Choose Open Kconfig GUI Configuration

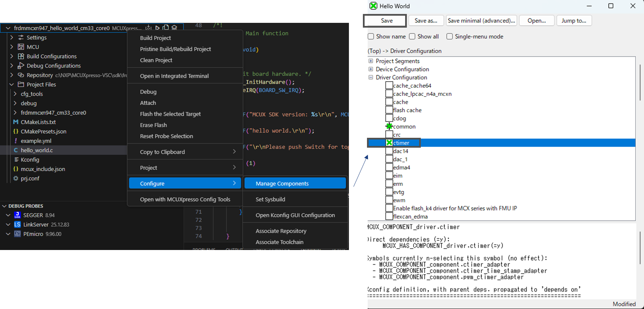[295, 215]
